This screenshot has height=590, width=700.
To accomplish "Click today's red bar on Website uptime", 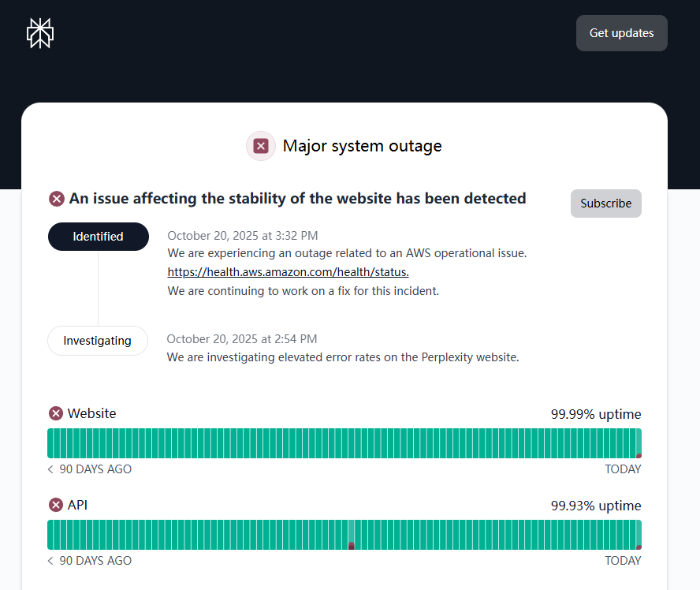I will 639,456.
